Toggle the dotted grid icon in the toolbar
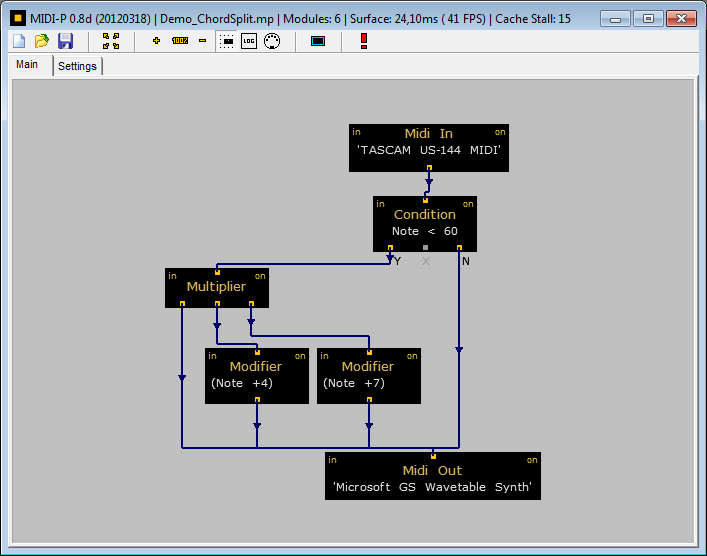707x556 pixels. click(226, 41)
